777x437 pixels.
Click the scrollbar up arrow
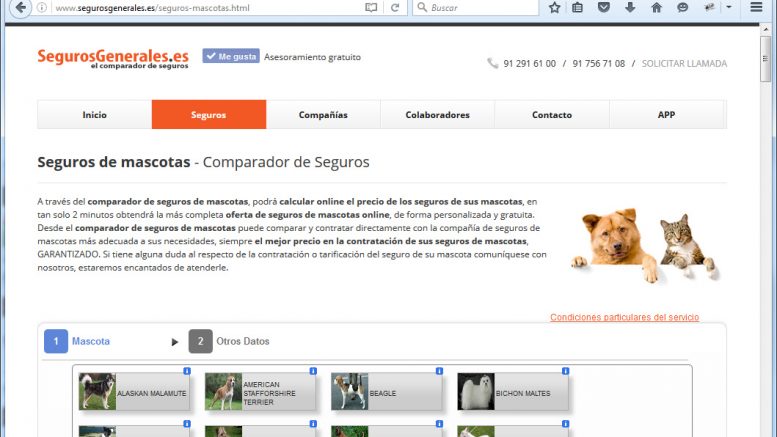coord(766,29)
